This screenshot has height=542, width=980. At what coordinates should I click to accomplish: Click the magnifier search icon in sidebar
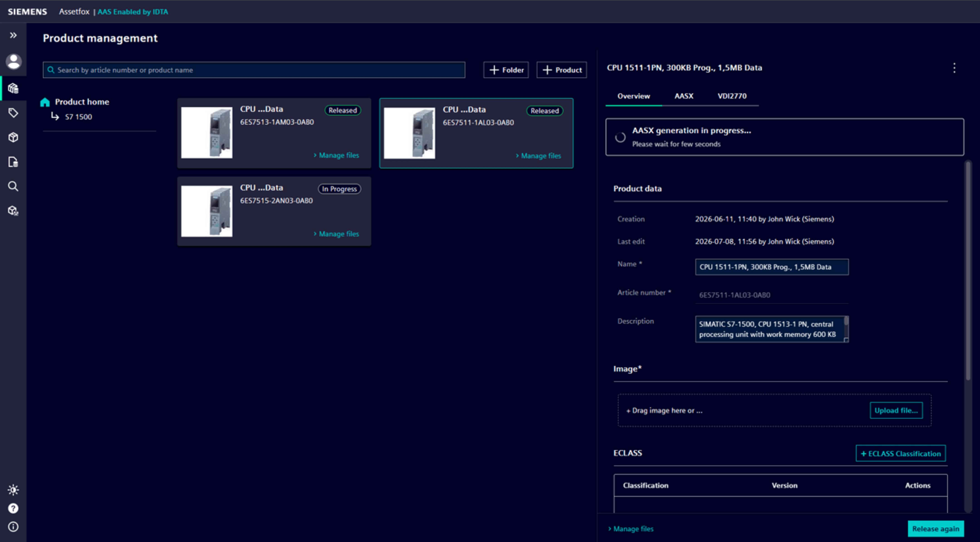pyautogui.click(x=13, y=186)
